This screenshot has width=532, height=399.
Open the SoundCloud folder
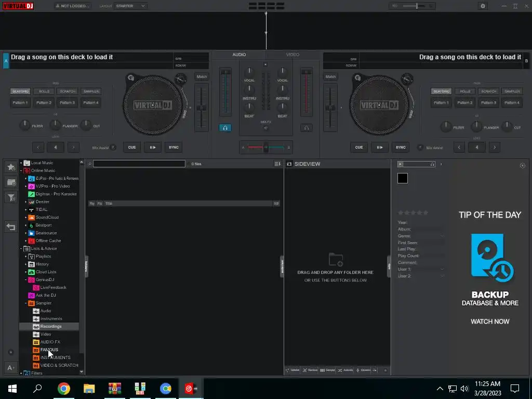[47, 217]
